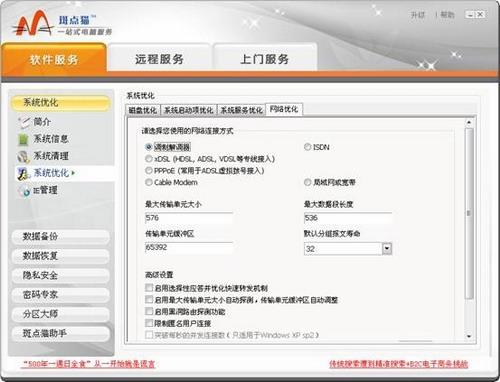Open 密码专家 sidebar section
Screen dimensions: 500x382
pos(61,295)
